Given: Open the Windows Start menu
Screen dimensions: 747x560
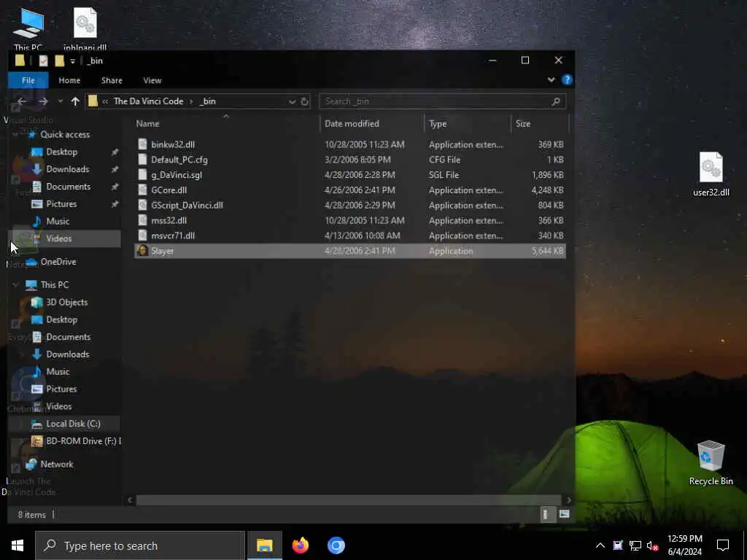Looking at the screenshot, I should [18, 545].
